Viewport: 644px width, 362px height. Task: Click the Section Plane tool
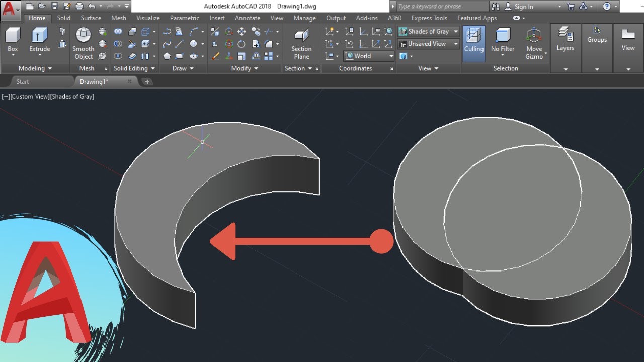click(x=301, y=43)
